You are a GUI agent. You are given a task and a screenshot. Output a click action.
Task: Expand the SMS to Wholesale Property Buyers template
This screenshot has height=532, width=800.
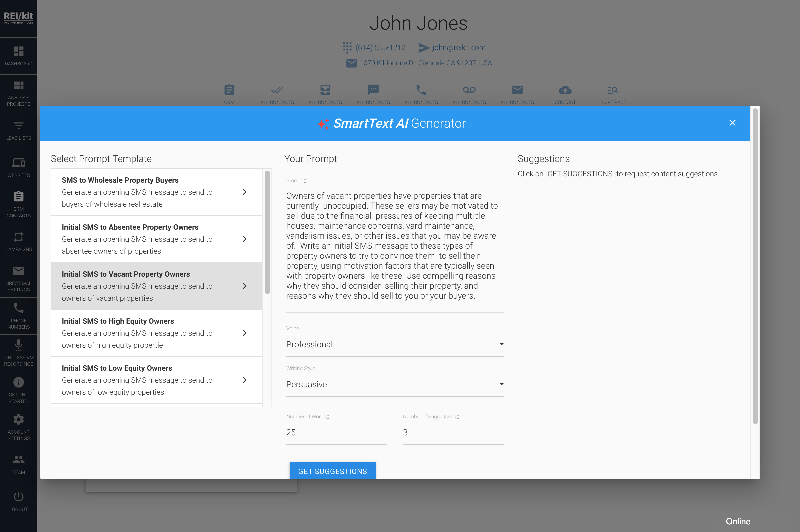(x=245, y=192)
